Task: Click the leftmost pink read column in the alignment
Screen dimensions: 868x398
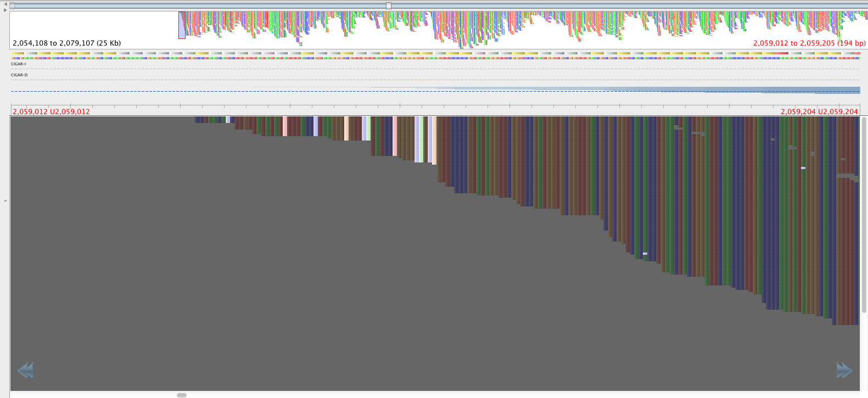Action: tap(285, 126)
